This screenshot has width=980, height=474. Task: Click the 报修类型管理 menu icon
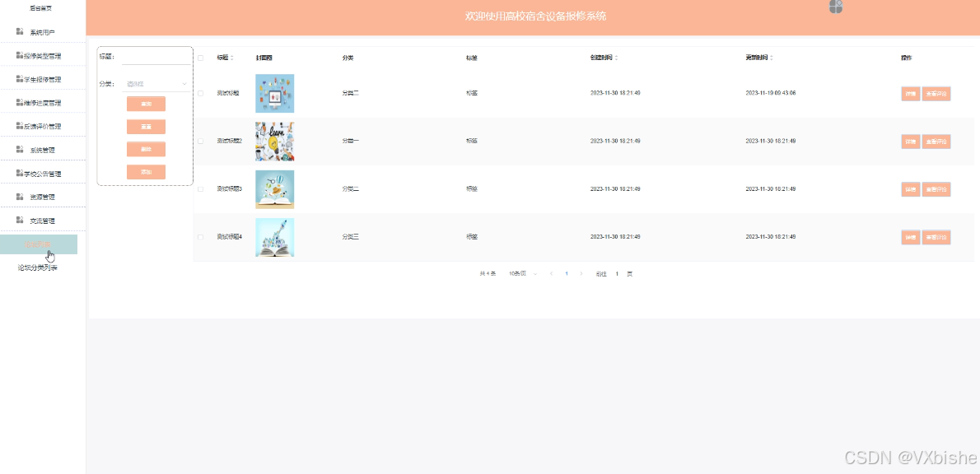[18, 54]
